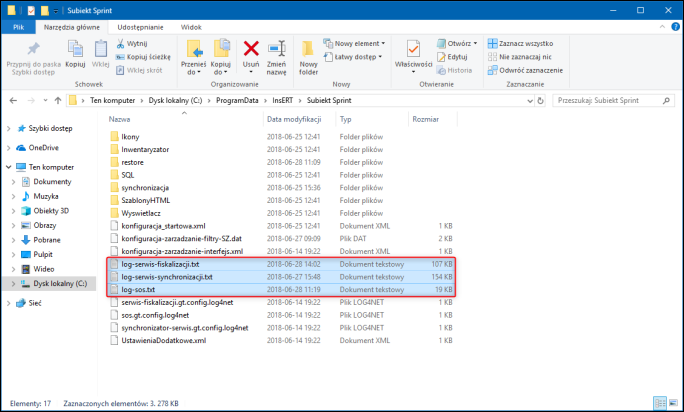Open address bar history dropdown
This screenshot has height=412, width=684.
coord(530,101)
